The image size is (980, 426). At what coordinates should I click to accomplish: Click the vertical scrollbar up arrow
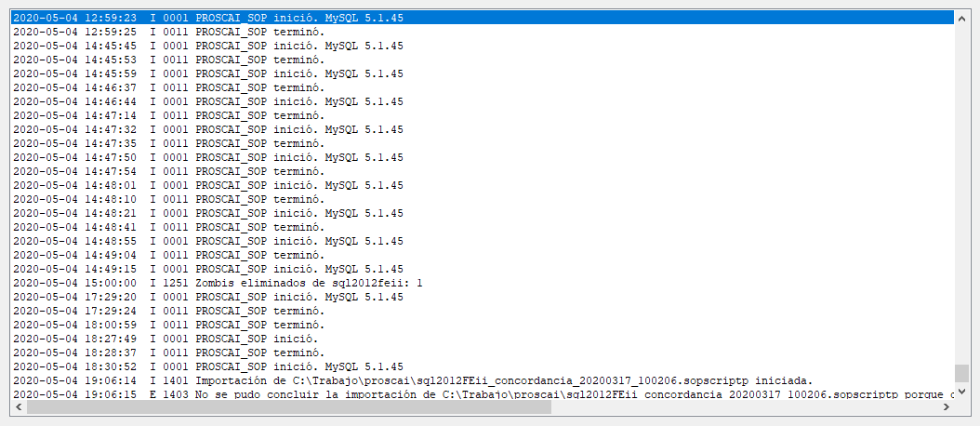(961, 19)
